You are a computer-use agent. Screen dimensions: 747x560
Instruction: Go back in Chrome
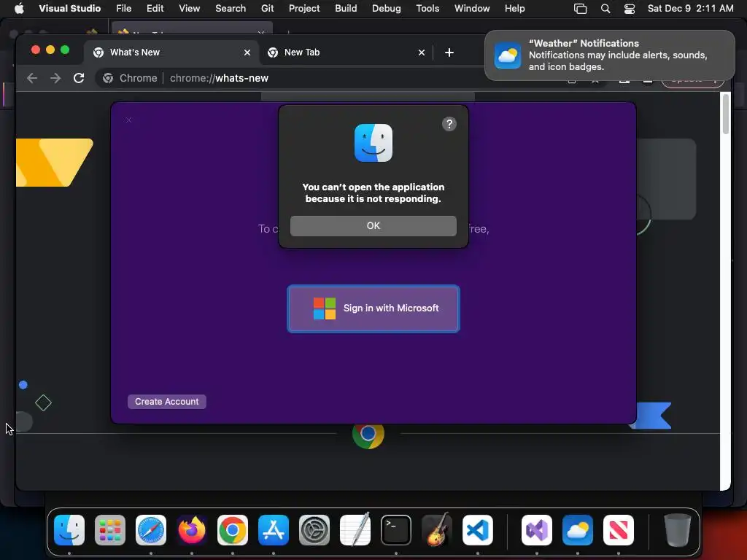32,78
